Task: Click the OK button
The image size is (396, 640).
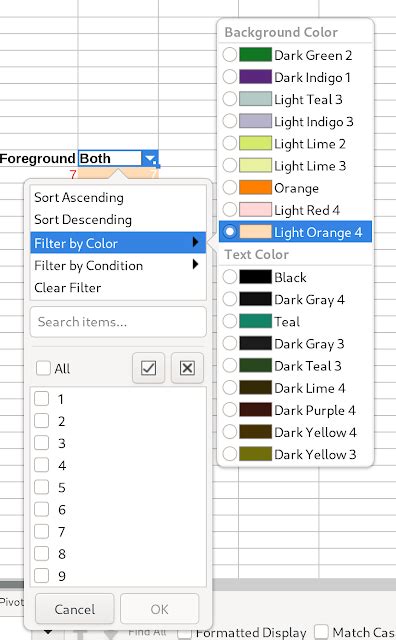Action: (x=159, y=609)
